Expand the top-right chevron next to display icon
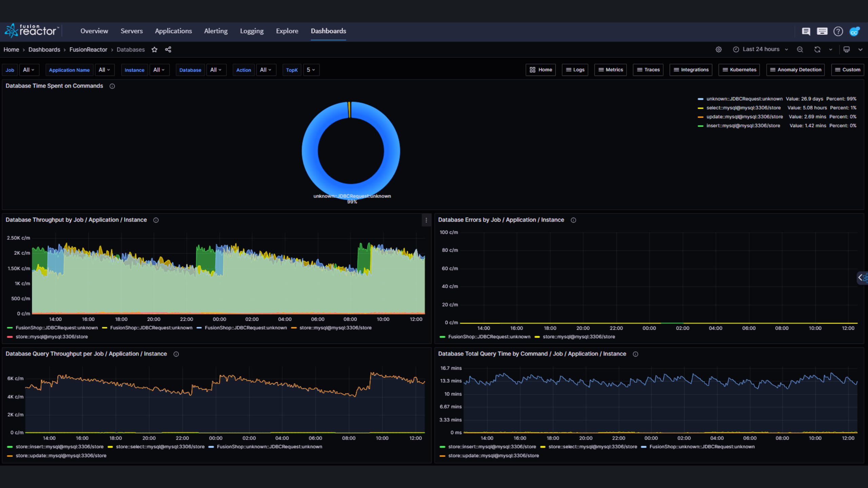Viewport: 868px width, 488px height. pos(860,49)
